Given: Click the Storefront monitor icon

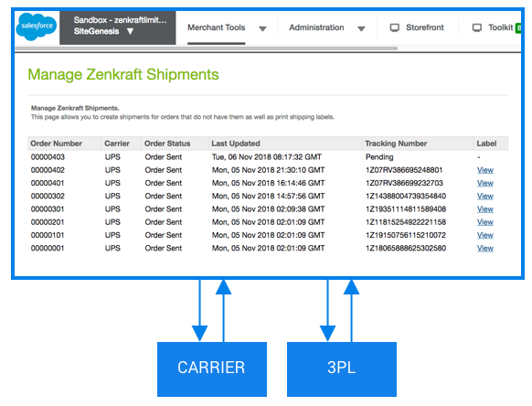Looking at the screenshot, I should pos(394,27).
